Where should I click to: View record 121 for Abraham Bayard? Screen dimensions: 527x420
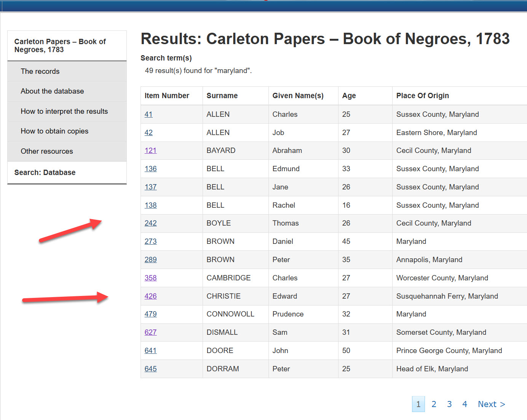tap(150, 150)
